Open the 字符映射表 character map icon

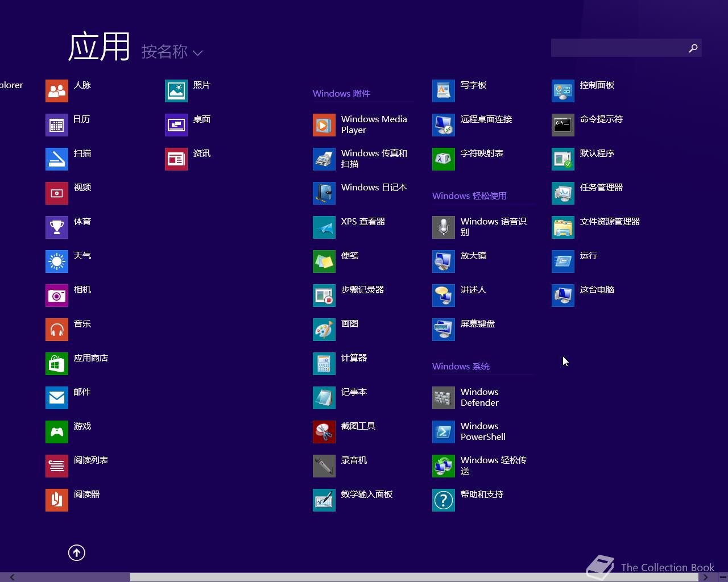click(444, 159)
